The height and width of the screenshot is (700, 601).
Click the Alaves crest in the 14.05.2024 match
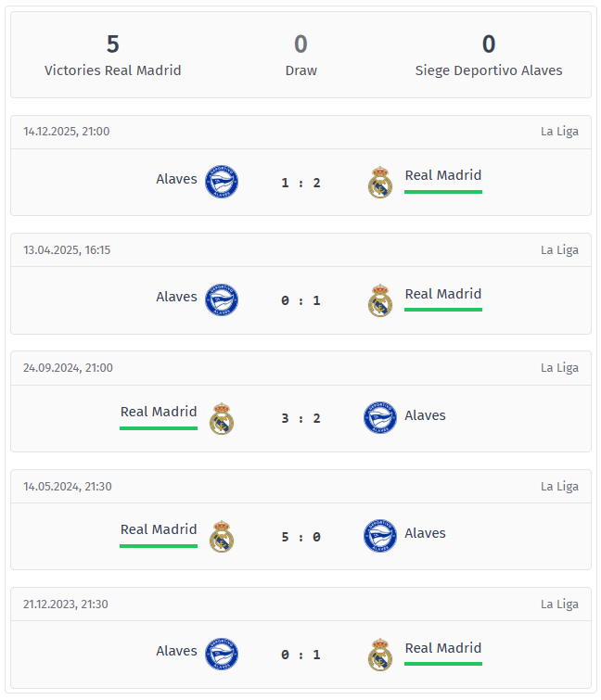tap(380, 536)
